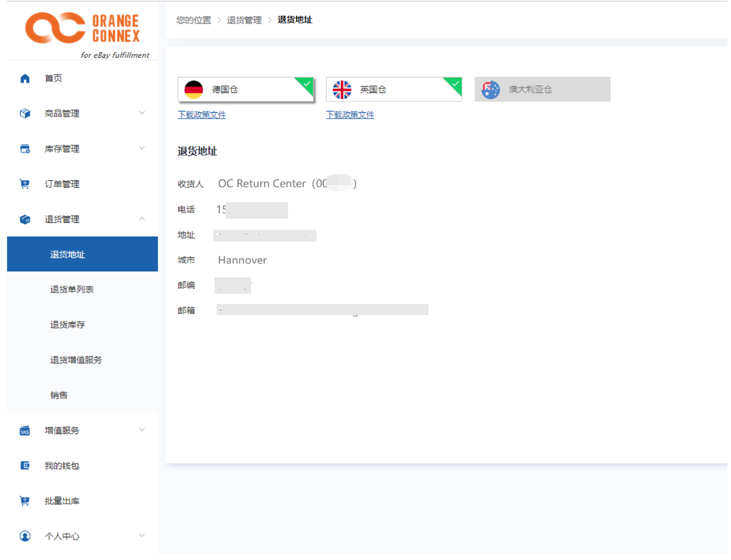Select the 英国仓 warehouse card
Screen dimensions: 731x560
click(x=394, y=89)
